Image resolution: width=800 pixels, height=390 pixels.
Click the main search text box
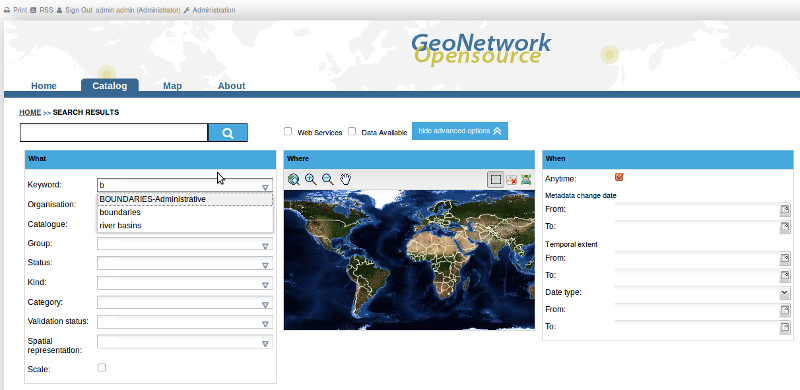coord(114,133)
